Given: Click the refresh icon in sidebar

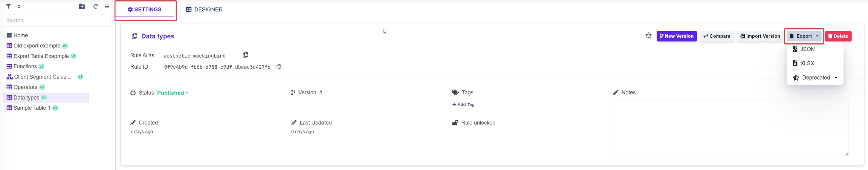Looking at the screenshot, I should 96,6.
